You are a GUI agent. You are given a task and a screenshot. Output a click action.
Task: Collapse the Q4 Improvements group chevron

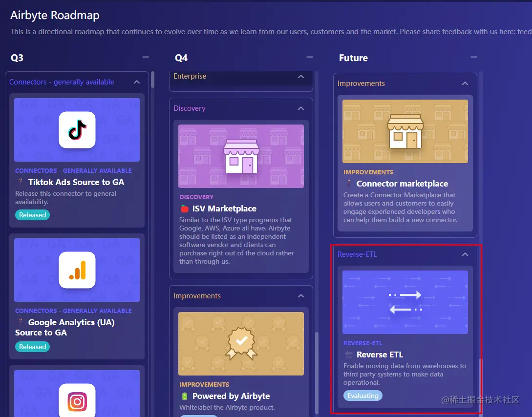pos(300,296)
